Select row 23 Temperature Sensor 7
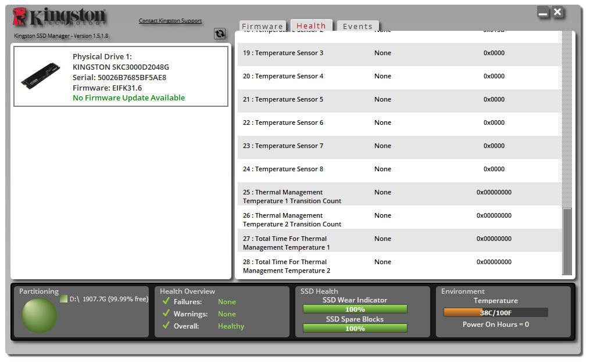This screenshot has height=364, width=590. point(399,146)
